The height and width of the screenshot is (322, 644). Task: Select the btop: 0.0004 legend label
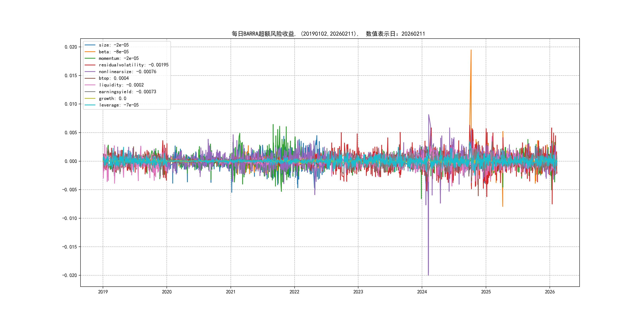click(x=114, y=78)
